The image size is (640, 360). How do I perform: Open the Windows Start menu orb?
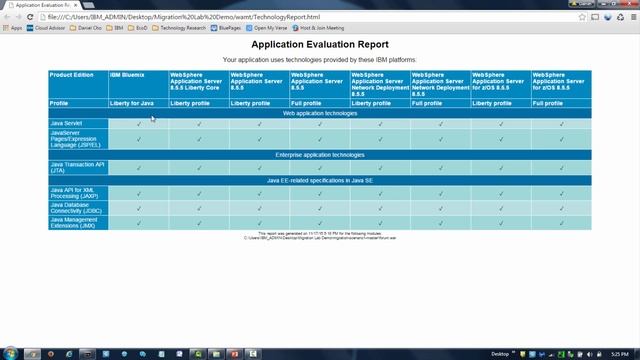coord(10,353)
